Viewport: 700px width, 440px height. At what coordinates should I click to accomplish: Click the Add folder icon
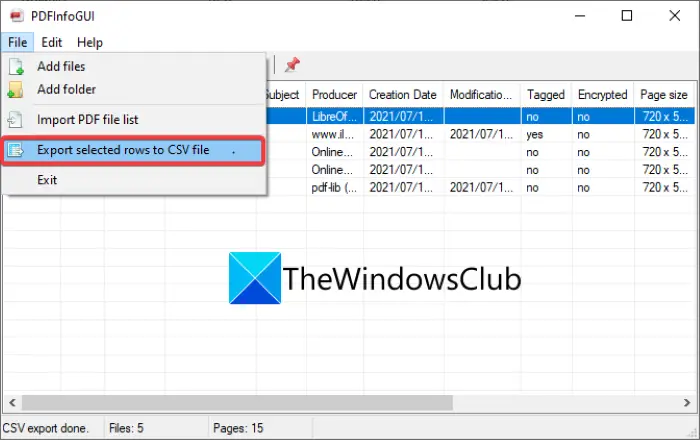tap(15, 90)
